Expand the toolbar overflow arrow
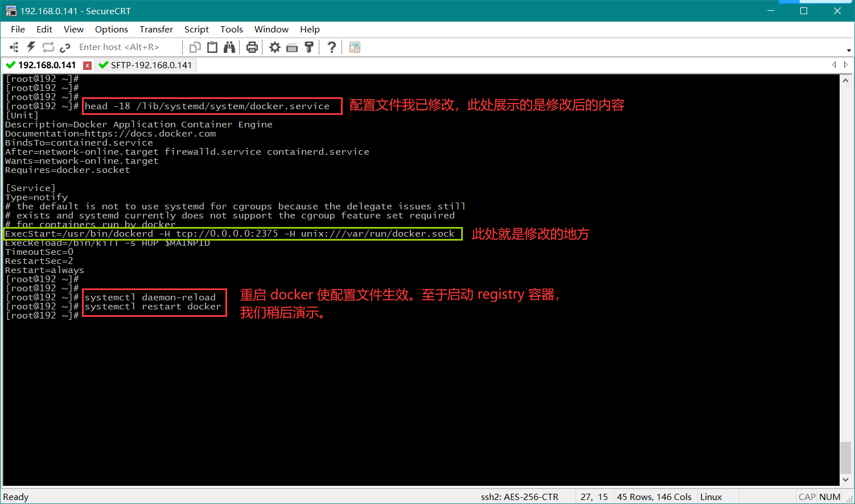855x504 pixels. (849, 50)
